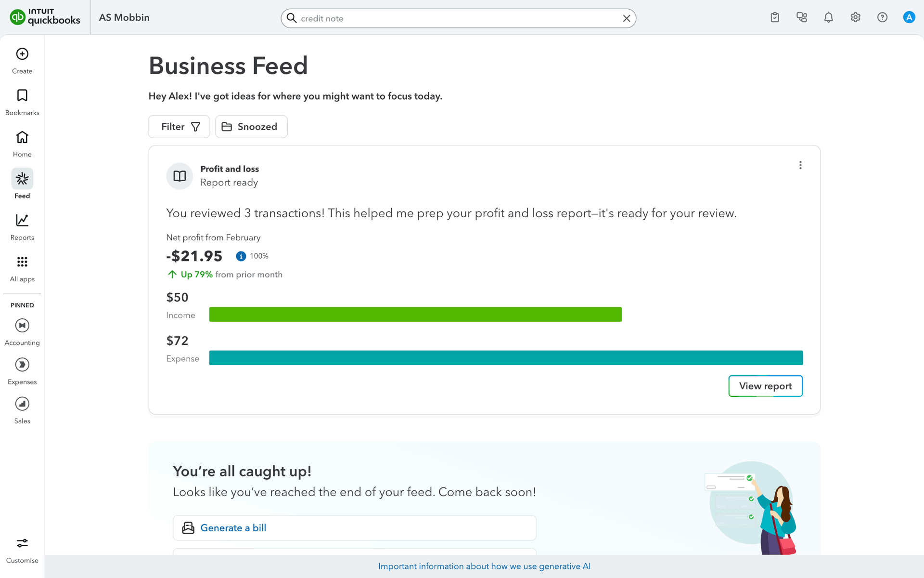Viewport: 924px width, 578px height.
Task: Click the Intuit QuickBooks logo
Action: click(x=45, y=17)
